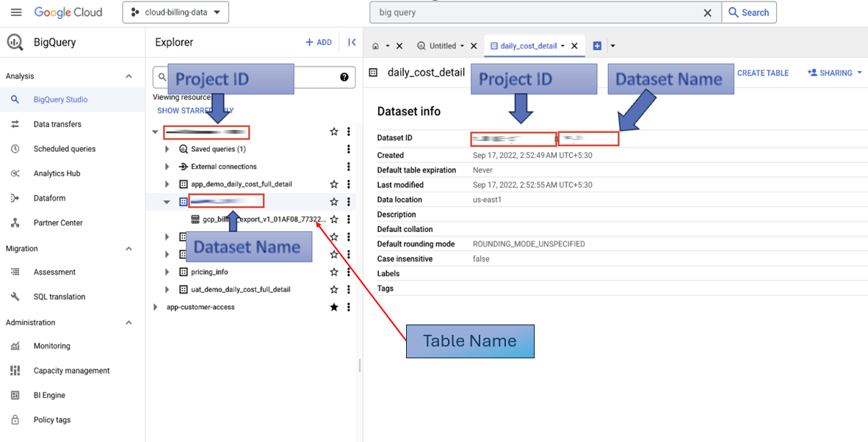Open the cloud-billing-data project picker
Viewport: 868px width, 442px height.
click(x=176, y=12)
